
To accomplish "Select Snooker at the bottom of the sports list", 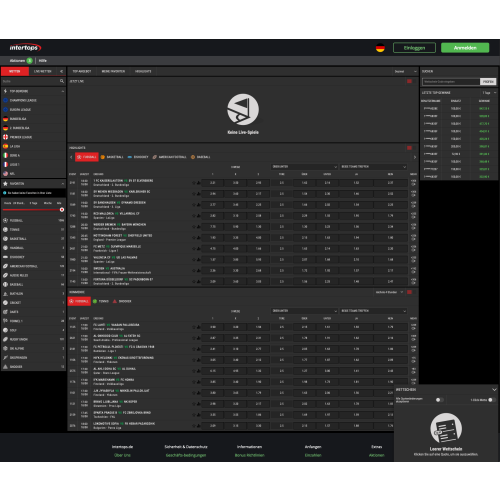I will (33, 367).
